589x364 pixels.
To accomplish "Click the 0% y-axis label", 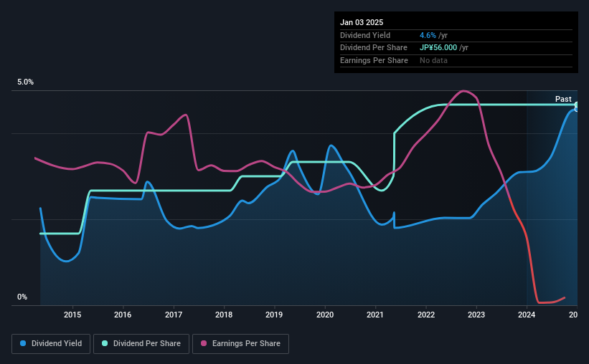I will click(22, 297).
